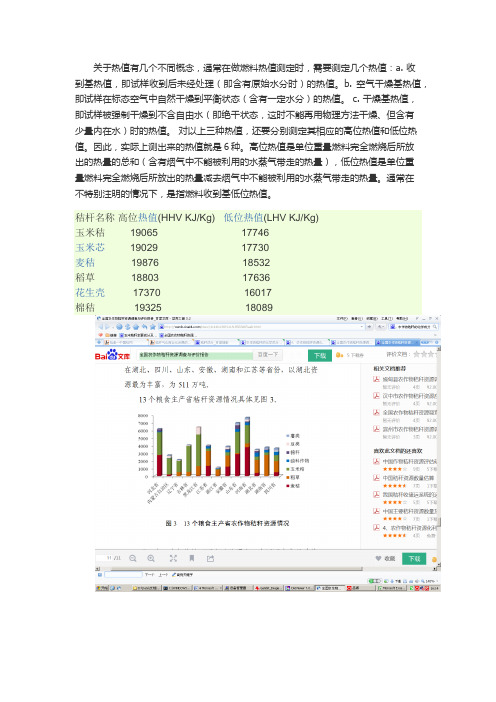Click table value 18532 for 麦秸
Screen dimensions: 496x702
click(x=256, y=263)
